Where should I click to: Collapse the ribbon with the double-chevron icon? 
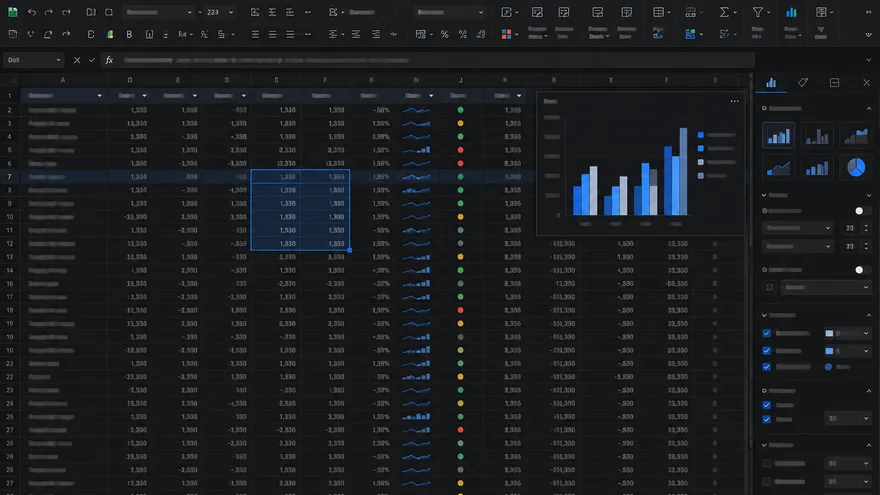tap(869, 34)
